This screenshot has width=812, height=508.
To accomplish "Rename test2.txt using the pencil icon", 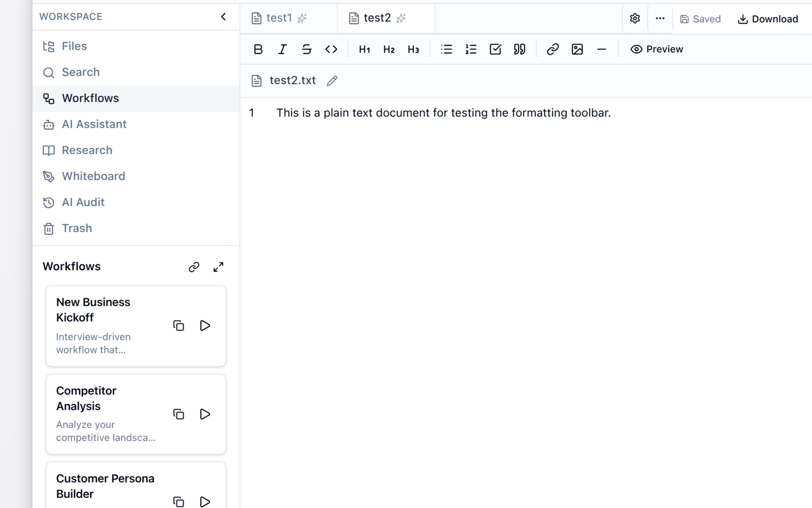I will click(332, 81).
